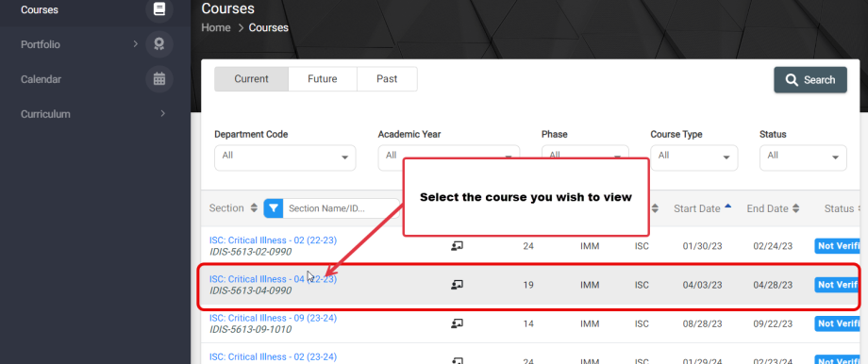Viewport: 868px width, 364px height.
Task: Go to Home in breadcrumb
Action: tap(216, 27)
